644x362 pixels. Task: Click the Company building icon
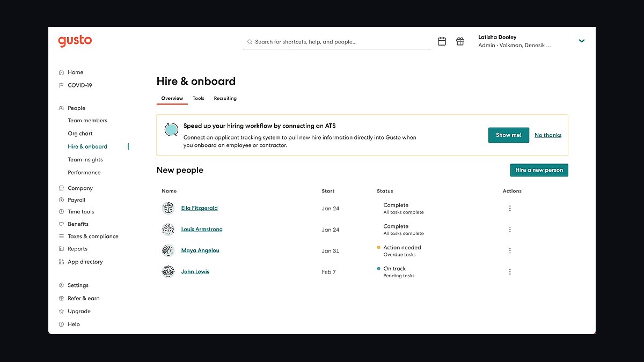(61, 188)
